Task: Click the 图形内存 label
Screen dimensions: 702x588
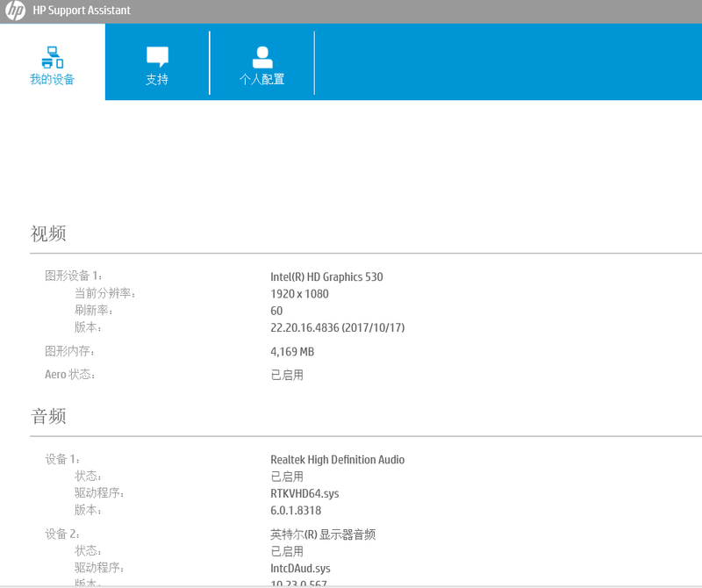Action: [x=70, y=351]
